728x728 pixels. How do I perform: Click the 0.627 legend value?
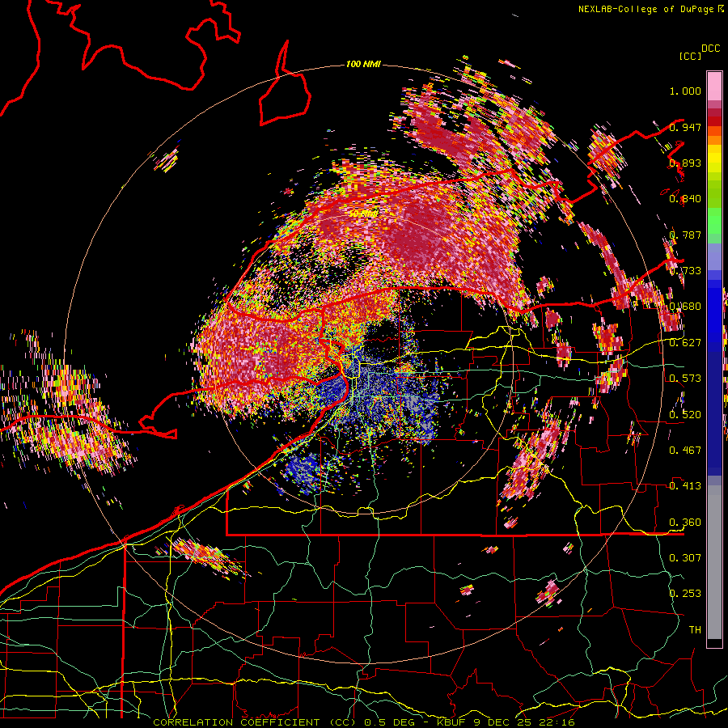tap(685, 343)
